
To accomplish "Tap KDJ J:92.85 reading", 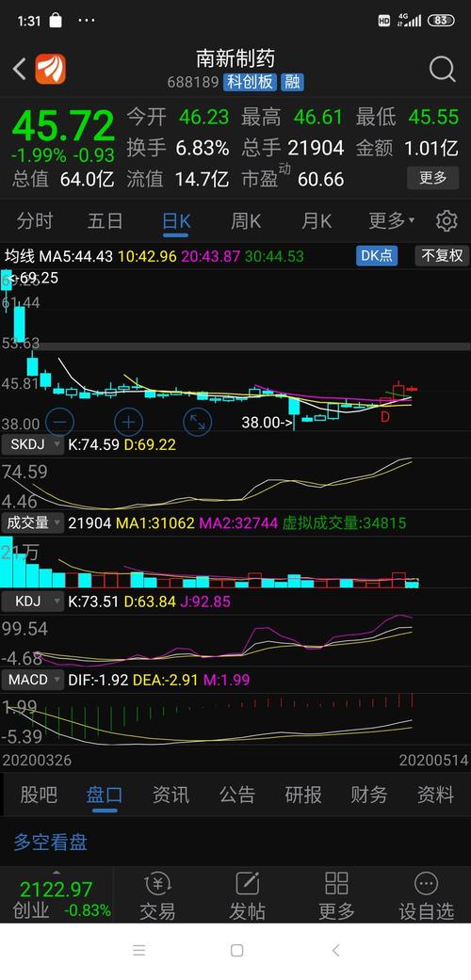I will pos(204,602).
